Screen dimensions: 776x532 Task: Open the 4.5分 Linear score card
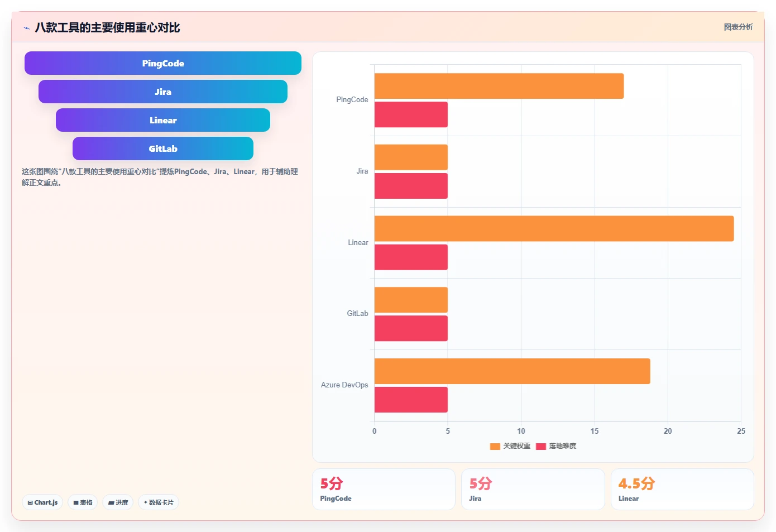[682, 489]
